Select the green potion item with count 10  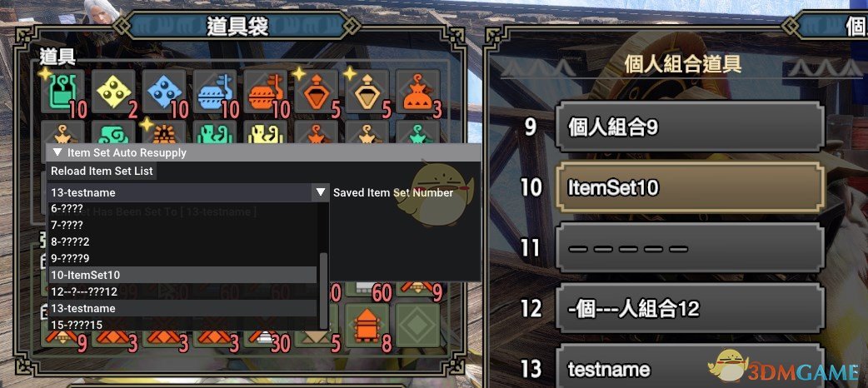coord(62,92)
